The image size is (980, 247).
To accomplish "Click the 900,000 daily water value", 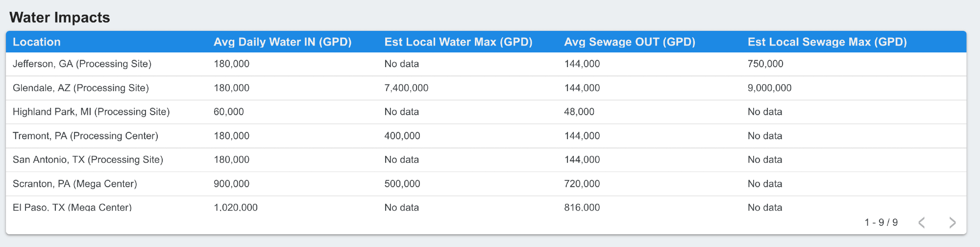I will [x=231, y=184].
